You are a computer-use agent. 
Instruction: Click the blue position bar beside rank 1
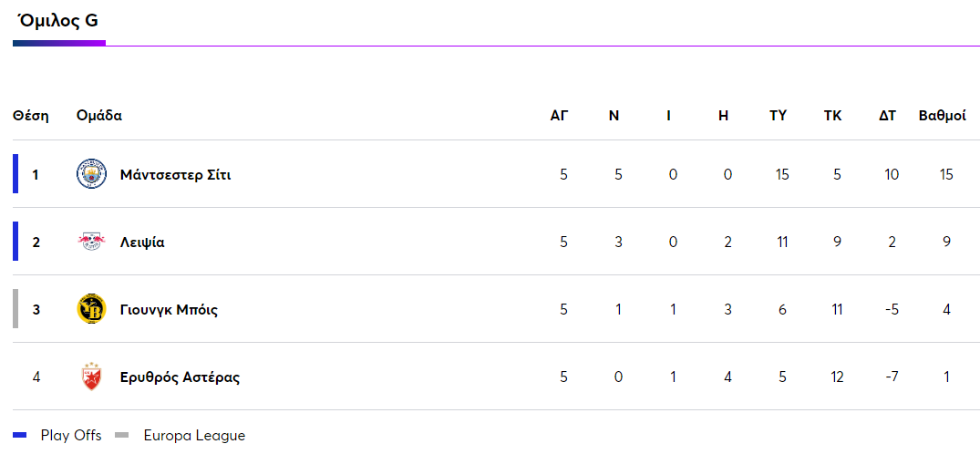coord(15,174)
